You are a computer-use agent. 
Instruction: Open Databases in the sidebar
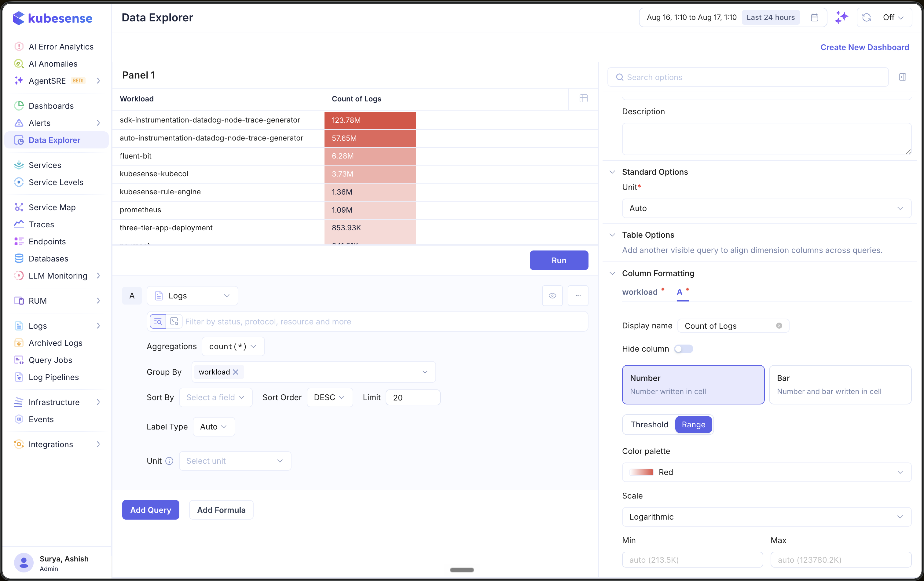[48, 258]
